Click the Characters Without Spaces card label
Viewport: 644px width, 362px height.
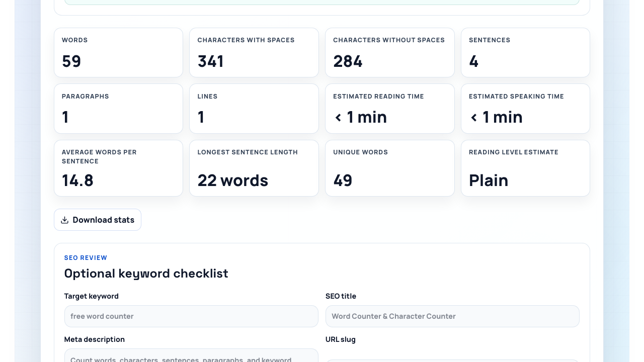[x=389, y=40]
